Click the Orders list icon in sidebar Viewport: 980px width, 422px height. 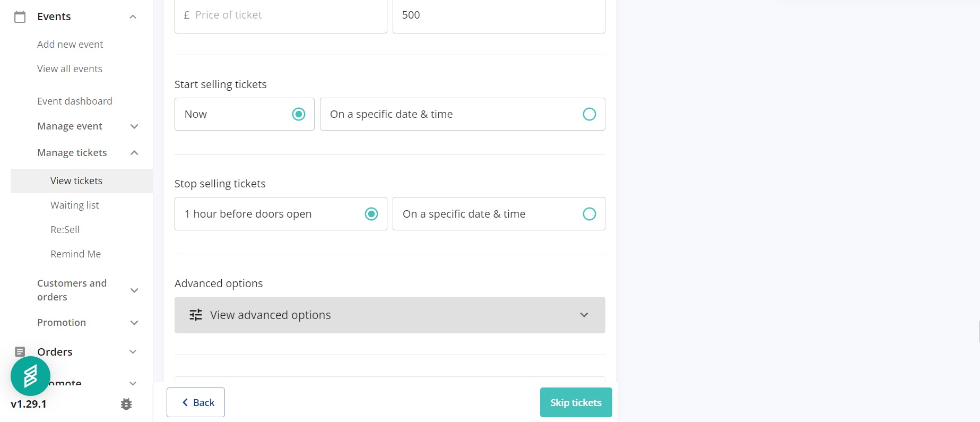[x=20, y=351]
